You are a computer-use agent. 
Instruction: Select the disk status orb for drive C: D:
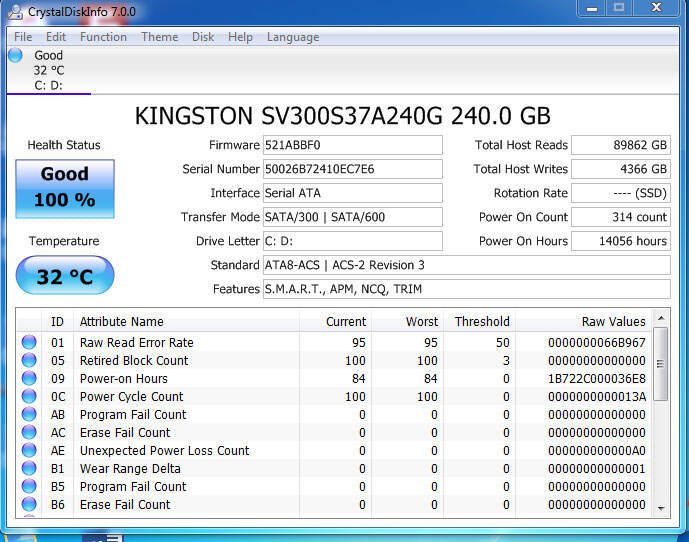point(15,56)
